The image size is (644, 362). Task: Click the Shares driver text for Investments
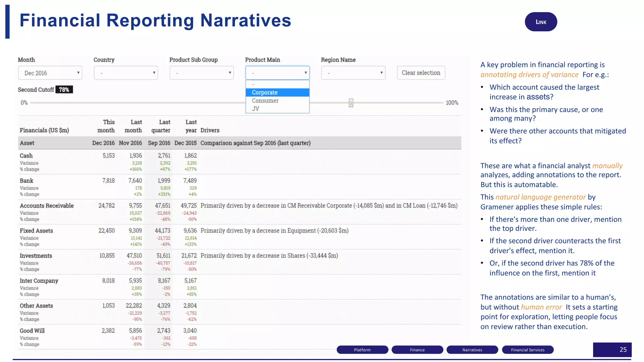(269, 256)
